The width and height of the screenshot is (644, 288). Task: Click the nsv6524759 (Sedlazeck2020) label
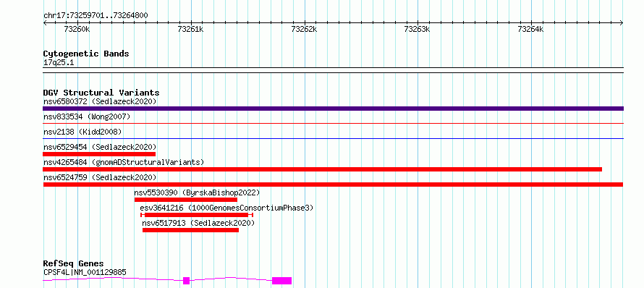(x=100, y=177)
